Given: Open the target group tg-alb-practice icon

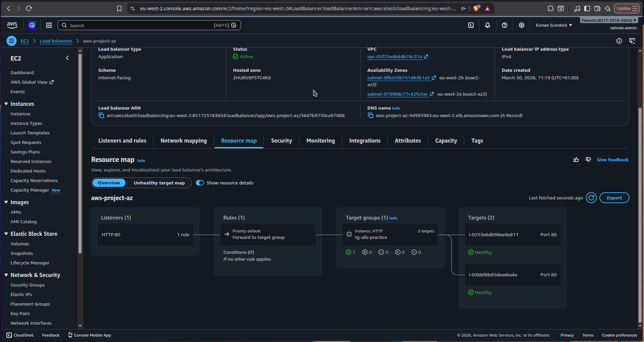Looking at the screenshot, I should 349,234.
